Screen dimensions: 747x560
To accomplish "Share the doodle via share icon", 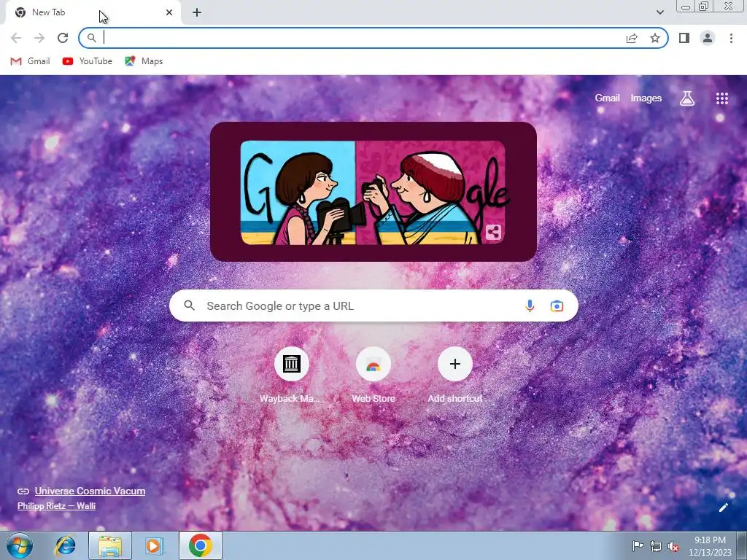I will pos(494,233).
